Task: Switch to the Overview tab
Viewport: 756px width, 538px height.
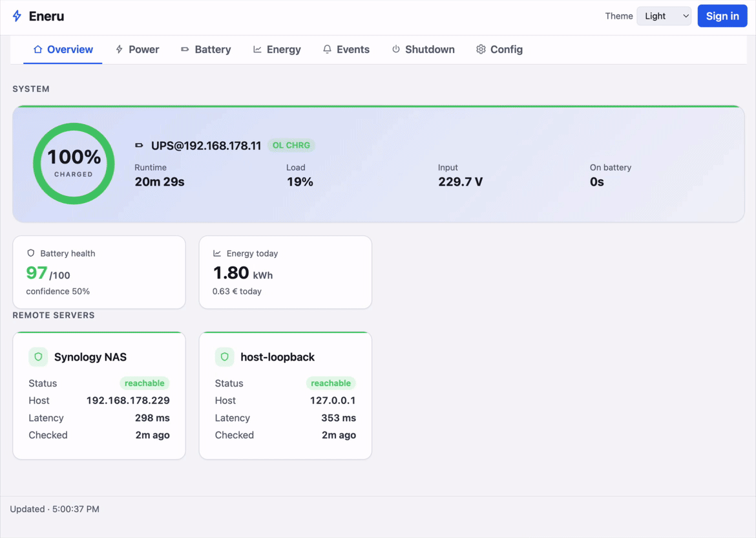Action: pyautogui.click(x=63, y=49)
